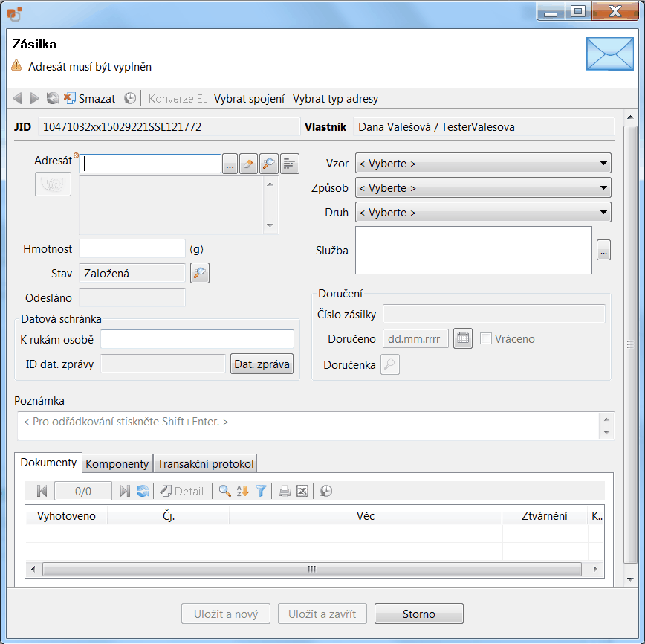
Task: Export documents table icon
Action: coord(302,491)
